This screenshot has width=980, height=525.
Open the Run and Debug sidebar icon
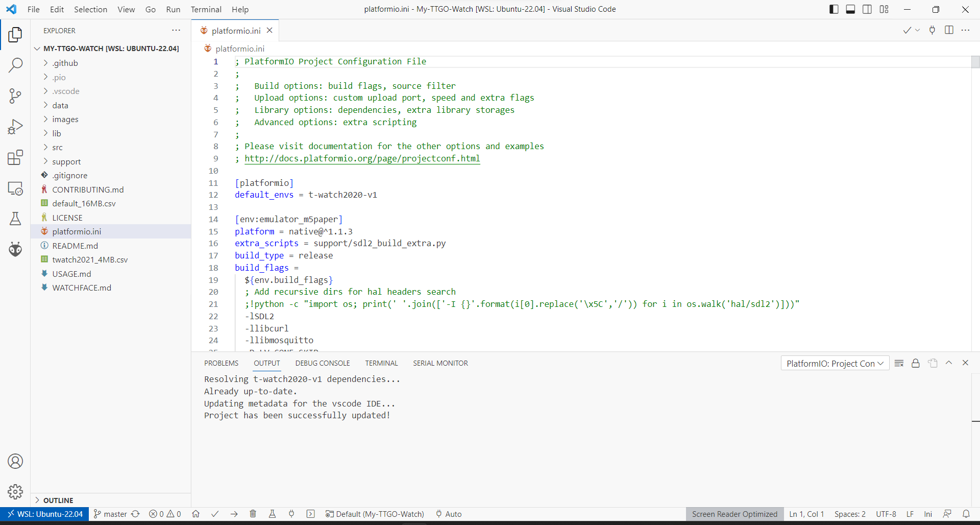[15, 127]
